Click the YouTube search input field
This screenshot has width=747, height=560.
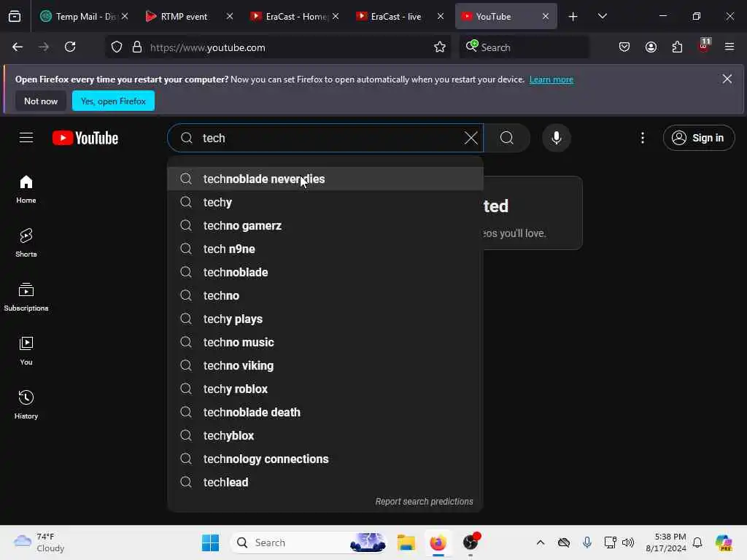(x=325, y=138)
